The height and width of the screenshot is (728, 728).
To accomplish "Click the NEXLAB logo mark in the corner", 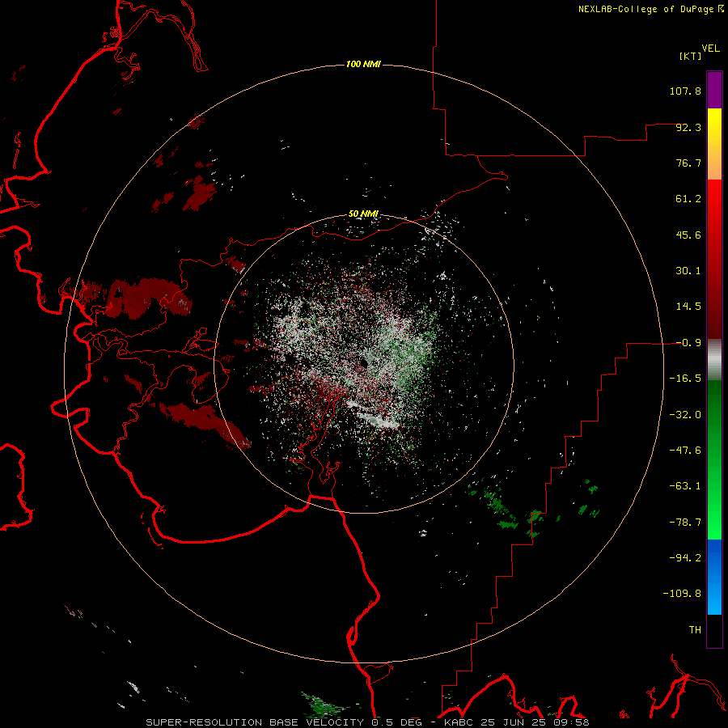I will tap(721, 8).
